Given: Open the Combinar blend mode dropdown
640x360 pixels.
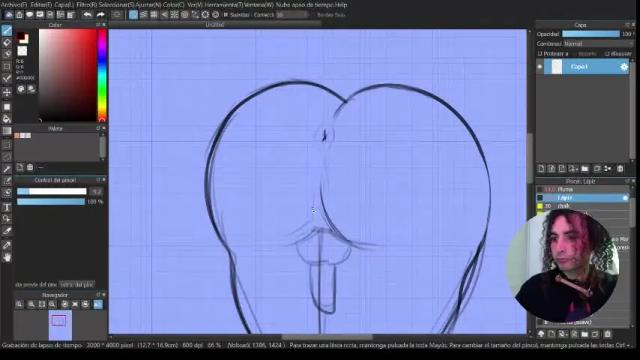Looking at the screenshot, I should point(598,44).
